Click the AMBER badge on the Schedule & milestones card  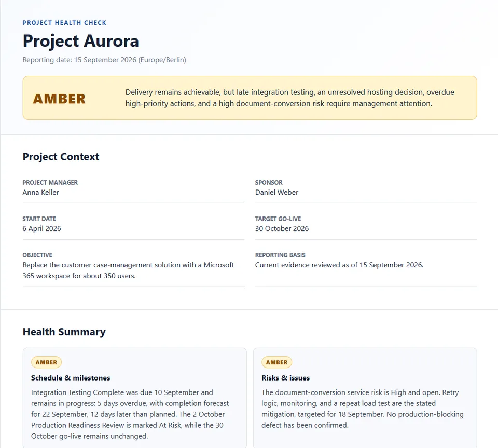point(46,362)
